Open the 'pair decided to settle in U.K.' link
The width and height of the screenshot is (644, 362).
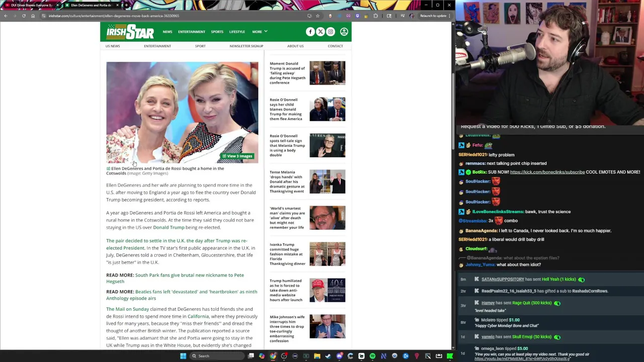[x=177, y=244]
